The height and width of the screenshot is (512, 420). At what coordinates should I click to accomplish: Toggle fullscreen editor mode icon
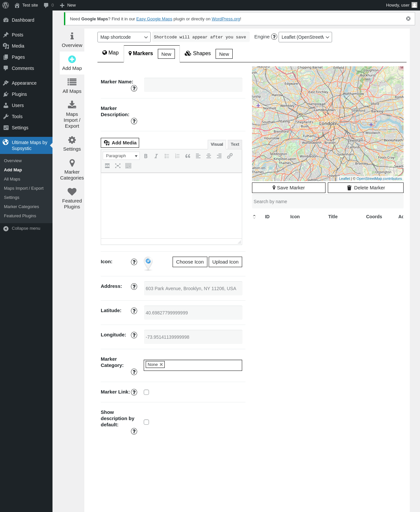click(118, 166)
